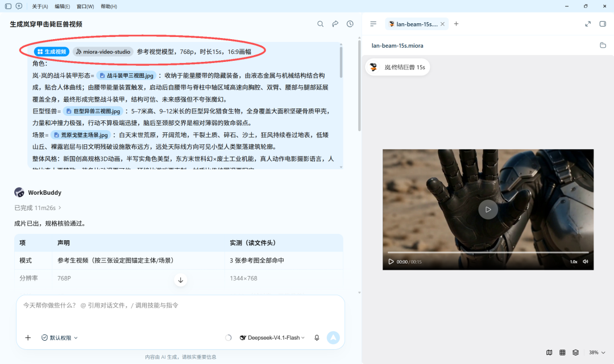This screenshot has height=364, width=614.
Task: Close the lan-beam-15s tab
Action: 442,24
